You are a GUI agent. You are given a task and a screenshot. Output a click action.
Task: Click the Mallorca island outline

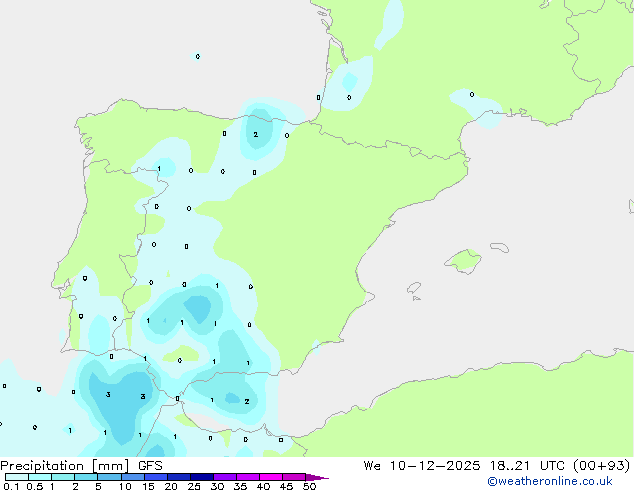click(463, 261)
